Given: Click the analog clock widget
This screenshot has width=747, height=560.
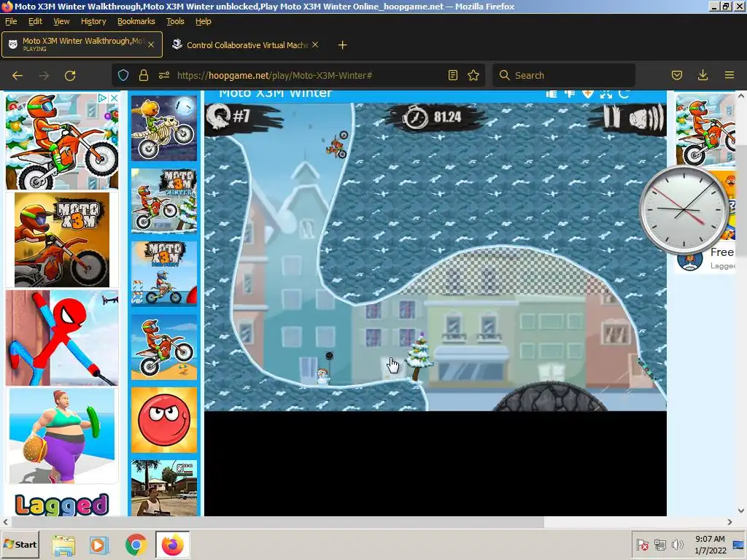Looking at the screenshot, I should (684, 210).
